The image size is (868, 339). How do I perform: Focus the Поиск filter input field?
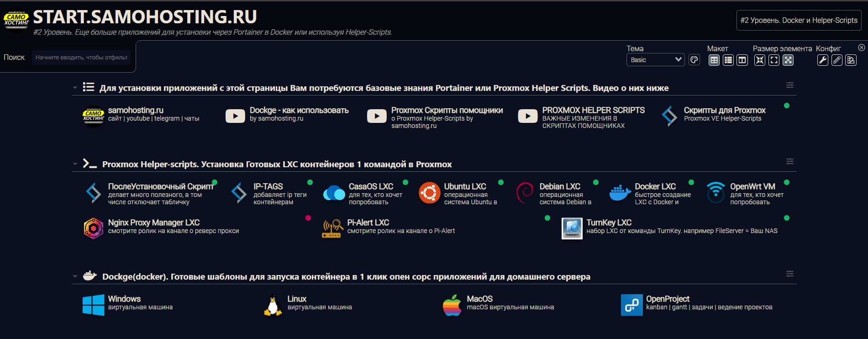tap(81, 58)
